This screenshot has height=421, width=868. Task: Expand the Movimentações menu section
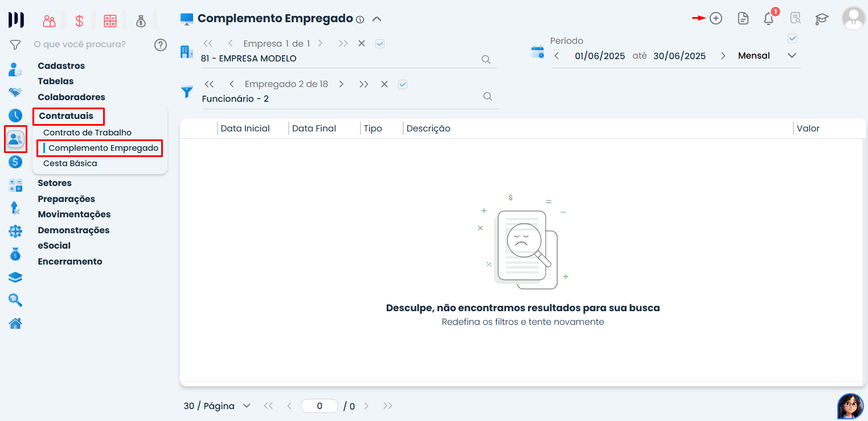point(74,214)
